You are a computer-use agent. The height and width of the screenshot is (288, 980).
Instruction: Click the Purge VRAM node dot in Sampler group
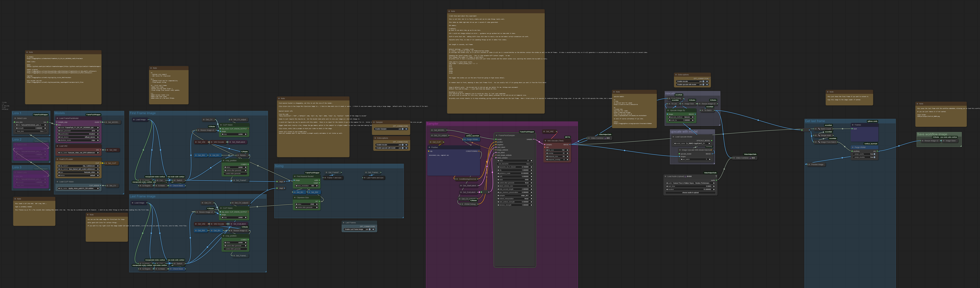[x=465, y=139]
